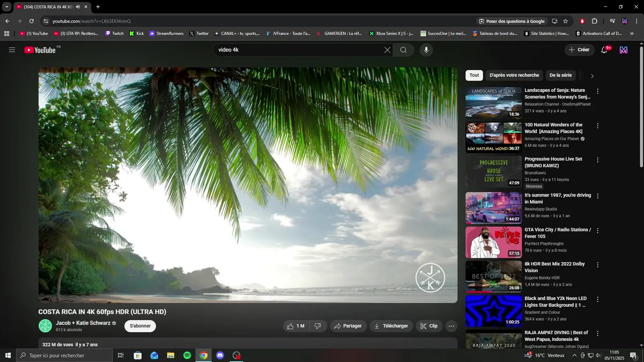Open a new browser tab
Image resolution: width=644 pixels, height=362 pixels.
click(98, 7)
